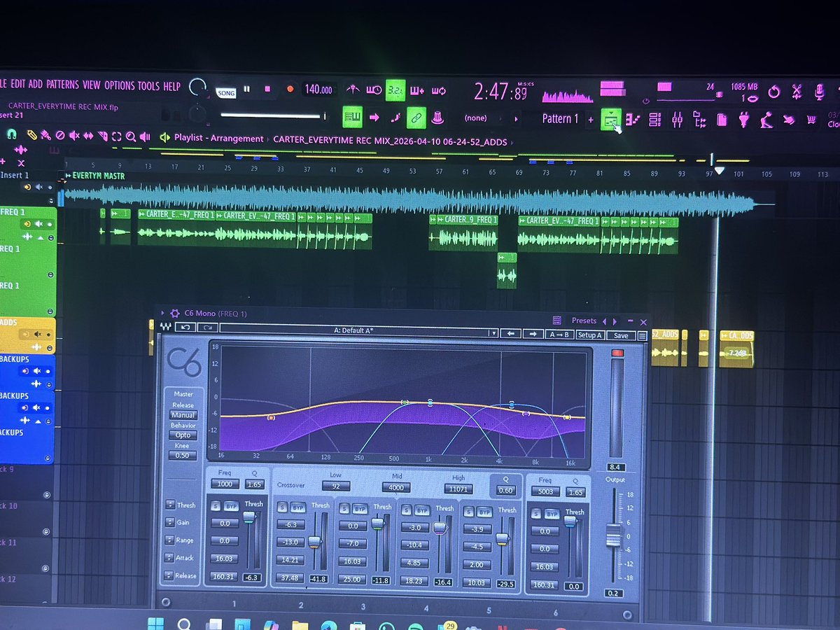840x630 pixels.
Task: Open the plugin picker plug icon
Action: 744,120
